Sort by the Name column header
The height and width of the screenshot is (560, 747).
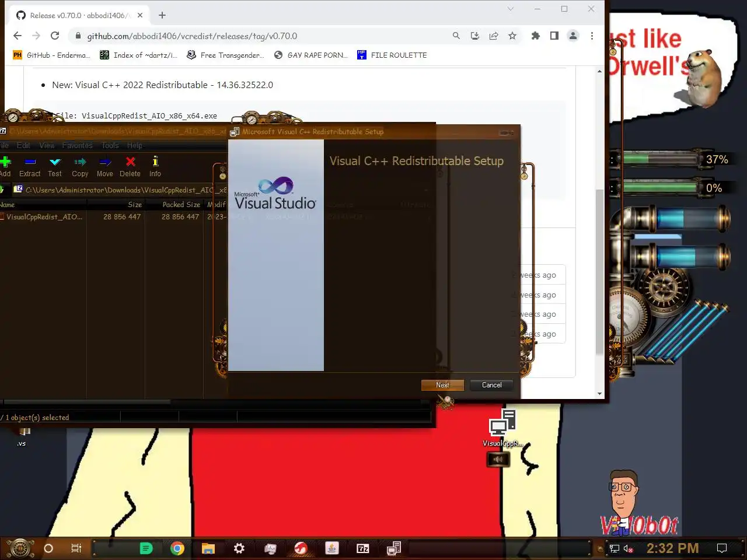point(43,205)
